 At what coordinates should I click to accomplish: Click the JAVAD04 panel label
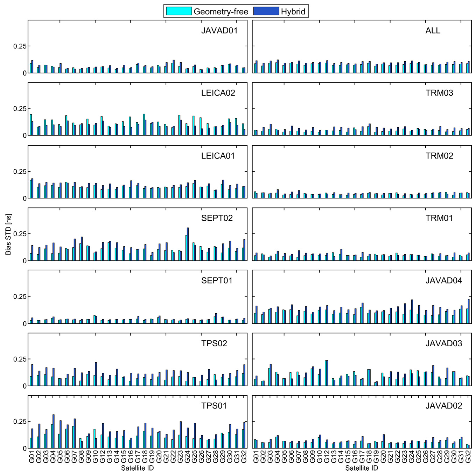[x=443, y=280]
